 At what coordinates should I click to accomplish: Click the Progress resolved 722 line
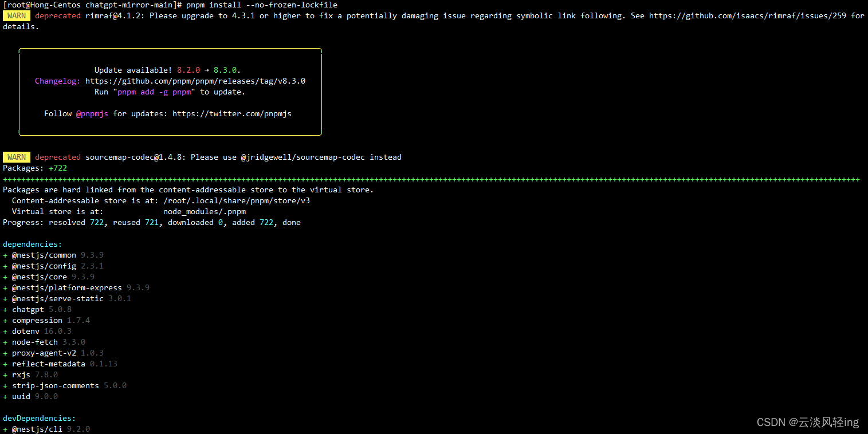pyautogui.click(x=152, y=222)
